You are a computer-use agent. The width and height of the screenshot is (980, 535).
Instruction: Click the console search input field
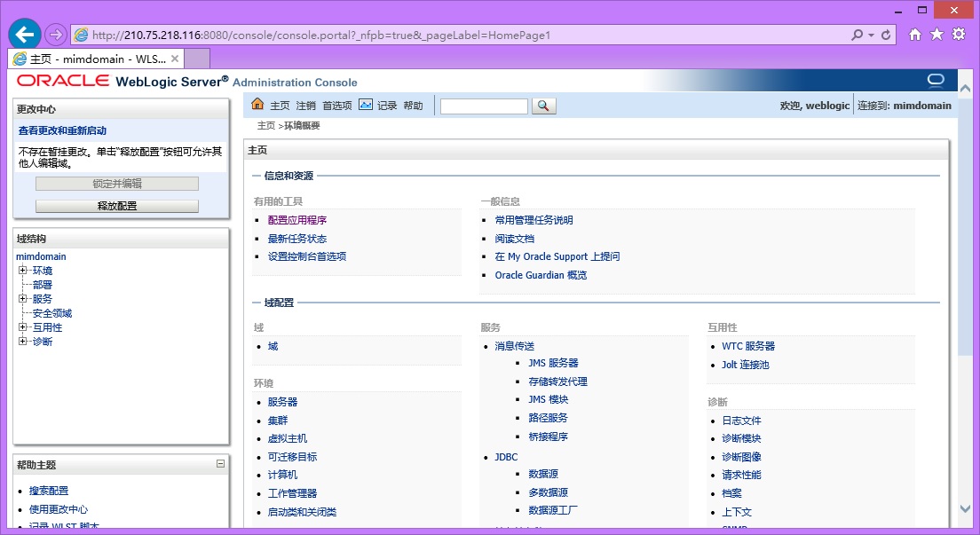tap(484, 106)
